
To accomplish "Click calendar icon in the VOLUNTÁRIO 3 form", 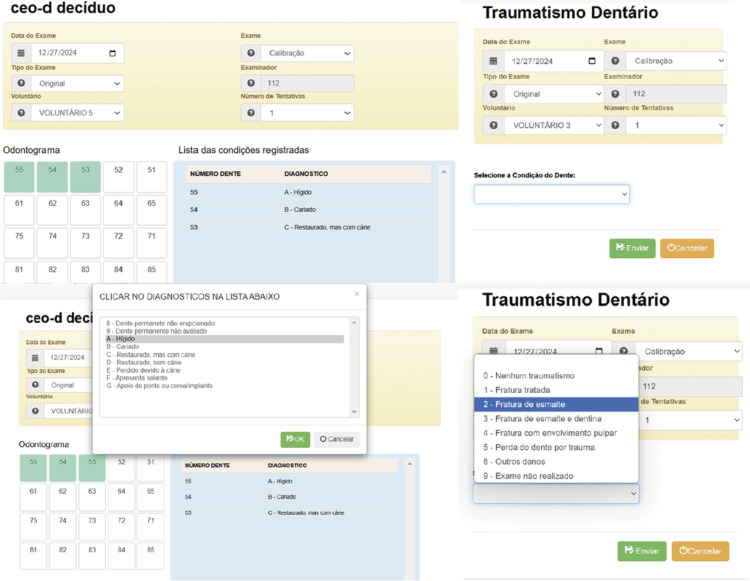I will [492, 61].
